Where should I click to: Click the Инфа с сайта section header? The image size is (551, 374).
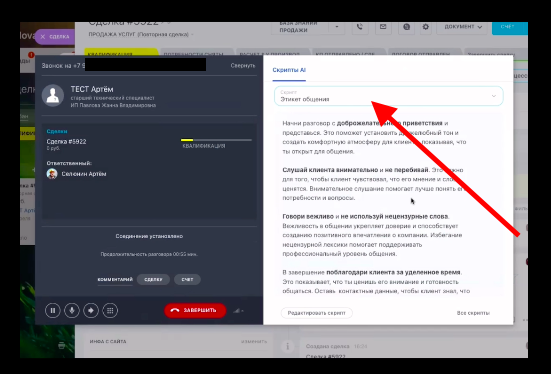pos(108,341)
